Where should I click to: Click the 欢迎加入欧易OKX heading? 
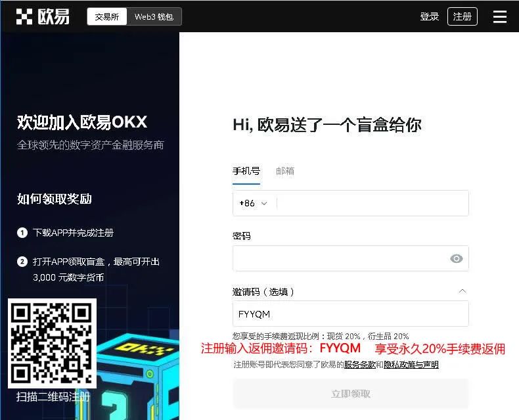tap(81, 122)
